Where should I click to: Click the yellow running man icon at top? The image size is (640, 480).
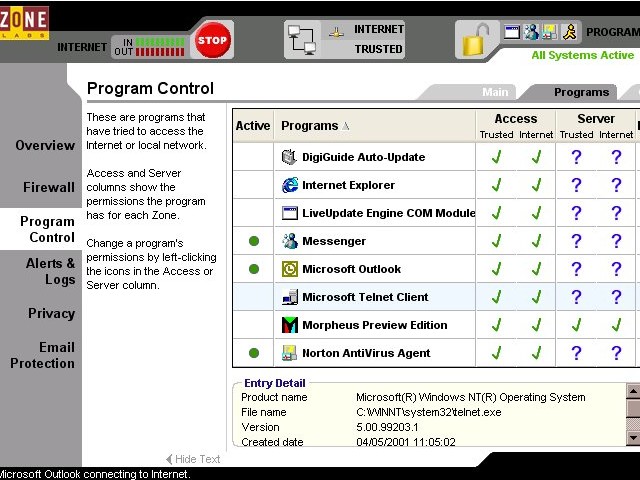point(570,32)
